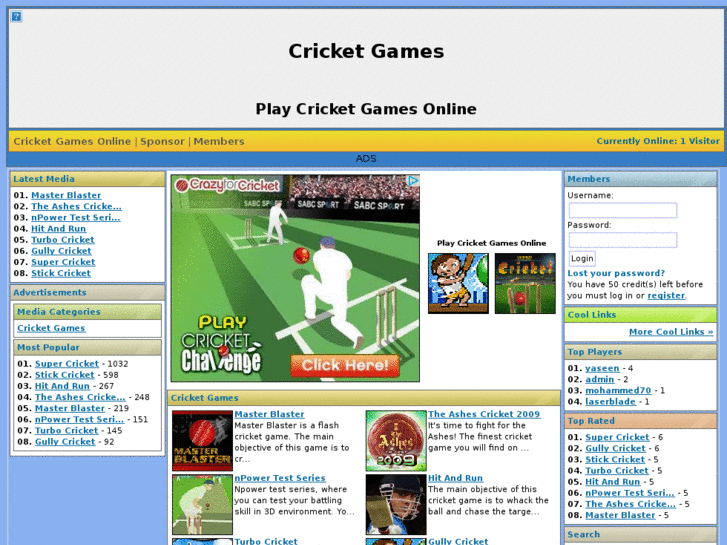Open nPower Test Seri... in Most Popular

79,419
